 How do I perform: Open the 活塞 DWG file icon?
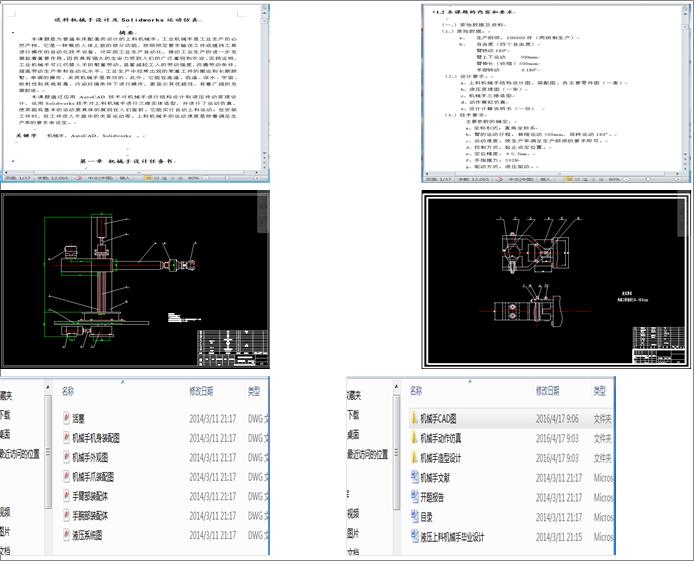tap(66, 419)
